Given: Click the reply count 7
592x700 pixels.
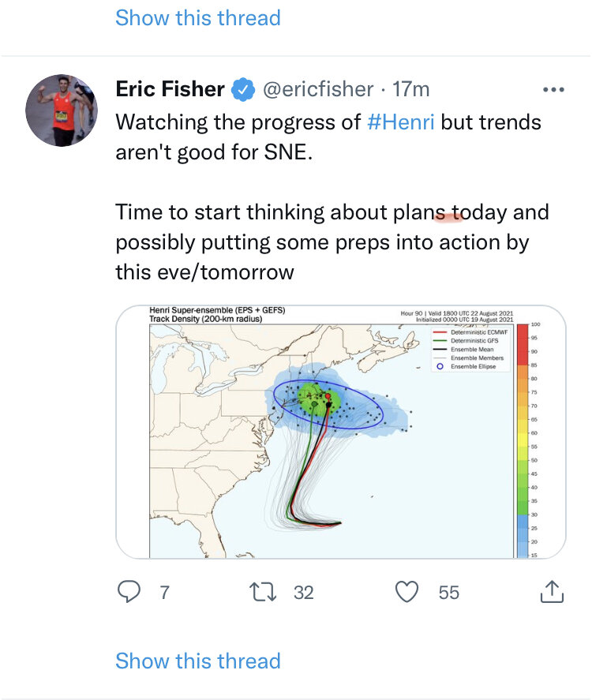Looking at the screenshot, I should (x=165, y=593).
